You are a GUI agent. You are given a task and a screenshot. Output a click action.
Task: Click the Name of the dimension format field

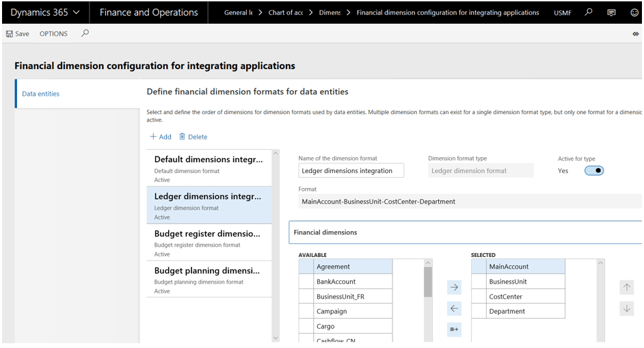[x=351, y=171]
